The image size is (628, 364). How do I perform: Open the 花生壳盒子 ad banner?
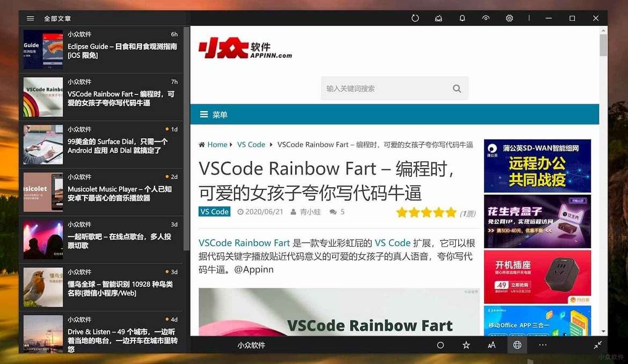pyautogui.click(x=537, y=221)
